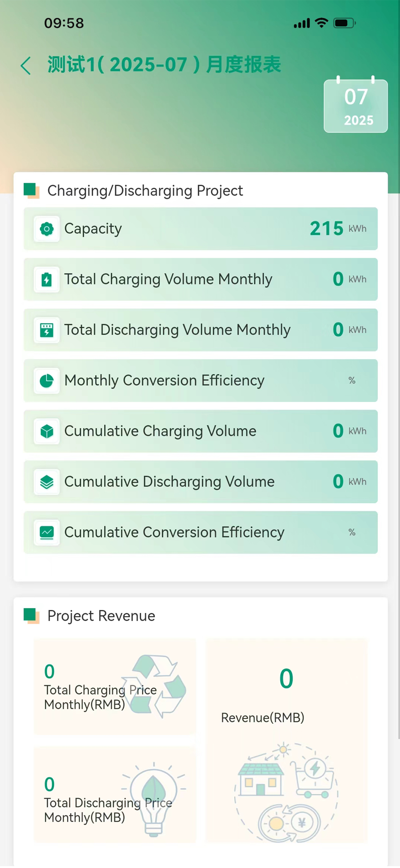Screen dimensions: 400x868
Task: Tap the Cumulative Conversion Efficiency chart icon
Action: pyautogui.click(x=47, y=532)
